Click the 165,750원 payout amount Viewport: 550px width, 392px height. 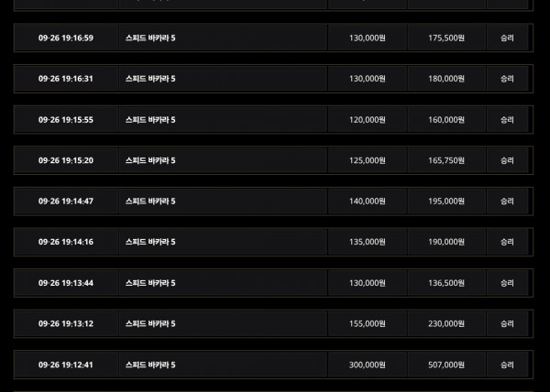448,160
